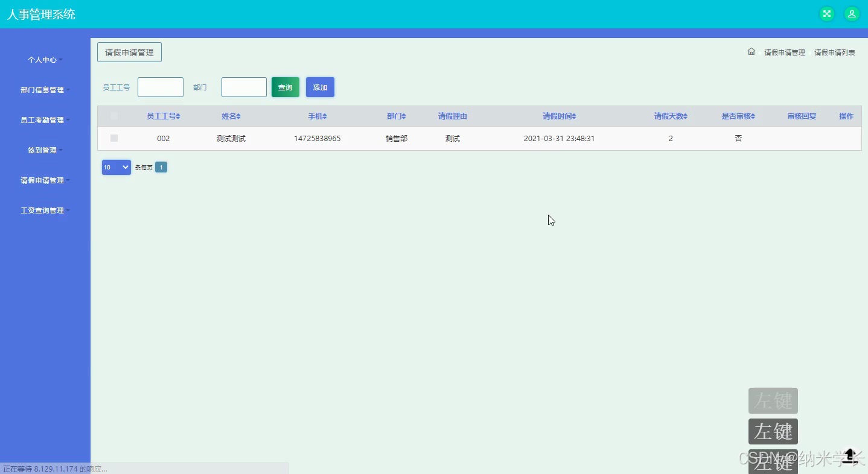Click the 查询 search button
Screen dimensions: 868x474
(x=286, y=87)
